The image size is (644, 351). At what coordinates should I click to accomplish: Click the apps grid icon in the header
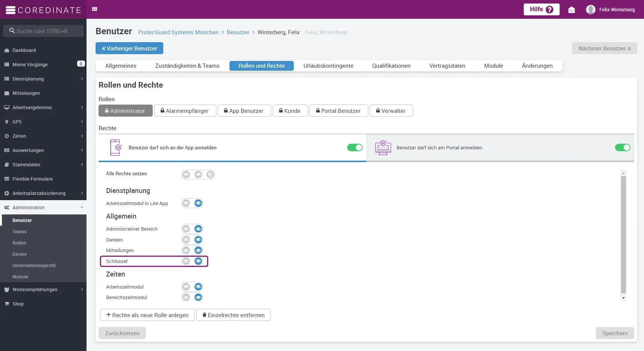(x=95, y=9)
